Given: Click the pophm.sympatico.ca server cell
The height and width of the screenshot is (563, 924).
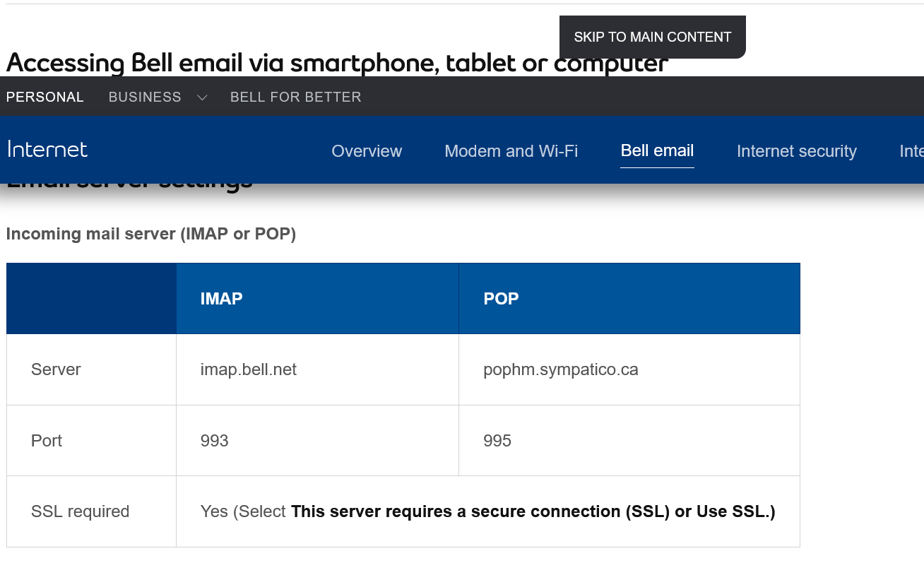Looking at the screenshot, I should pyautogui.click(x=560, y=369).
